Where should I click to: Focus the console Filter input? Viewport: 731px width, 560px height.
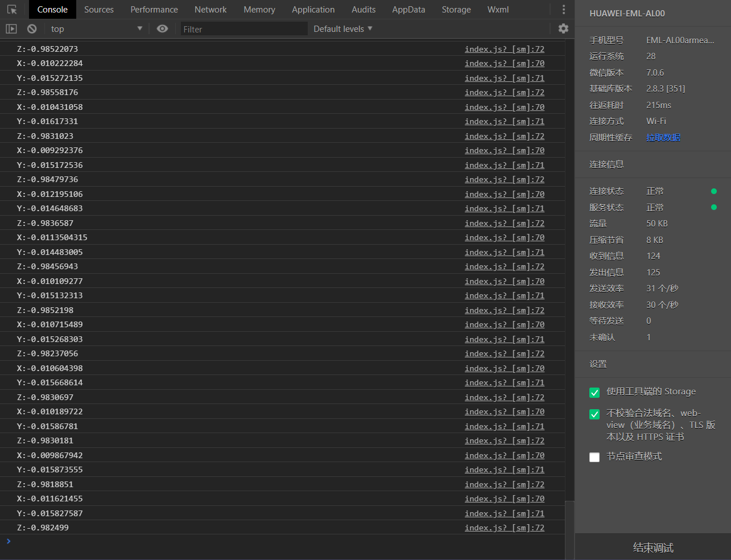[244, 28]
